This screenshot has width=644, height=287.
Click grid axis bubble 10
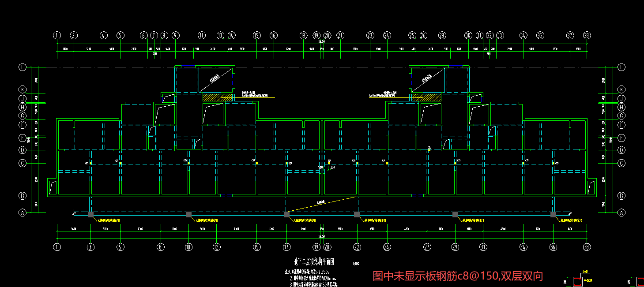pyautogui.click(x=188, y=247)
